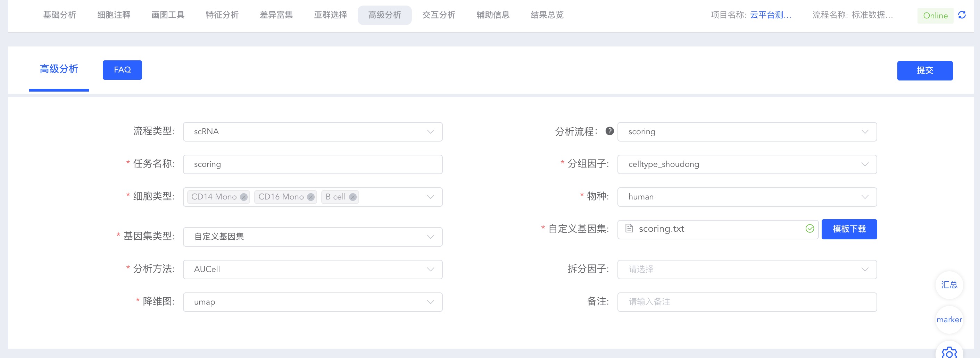The height and width of the screenshot is (358, 980).
Task: Open the FAQ button
Action: [122, 70]
